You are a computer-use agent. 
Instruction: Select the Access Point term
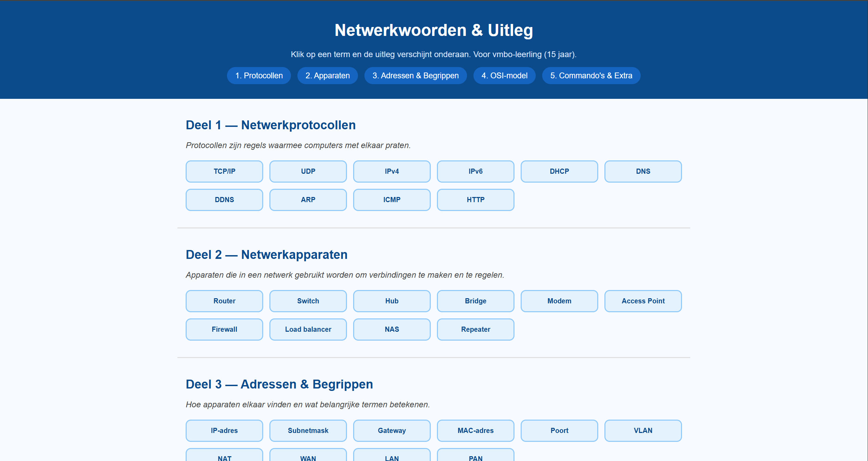pos(643,301)
